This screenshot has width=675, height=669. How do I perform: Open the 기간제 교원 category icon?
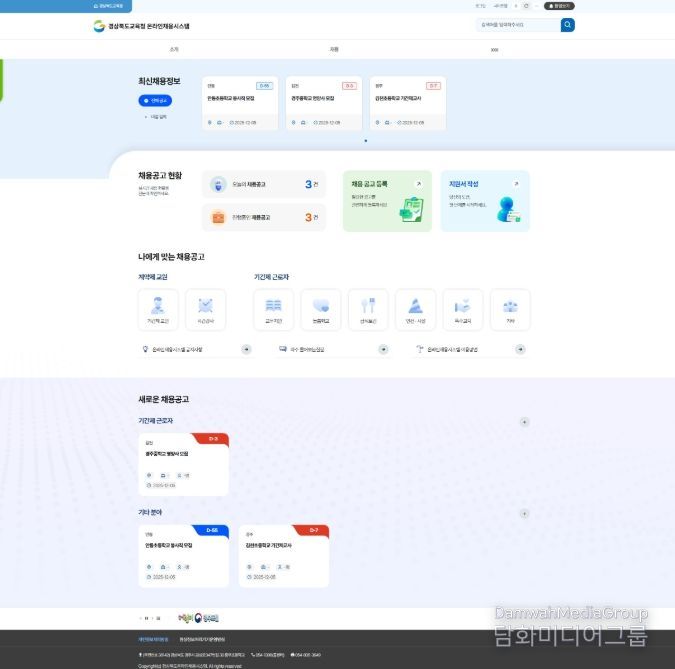(158, 309)
